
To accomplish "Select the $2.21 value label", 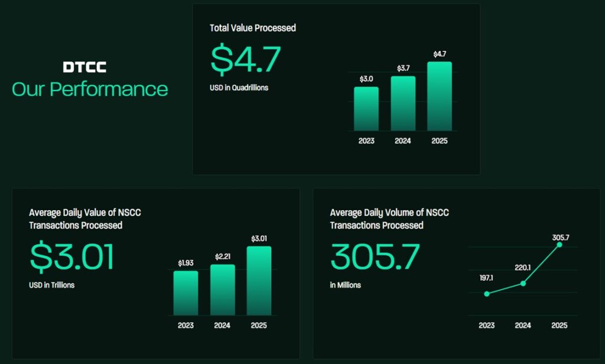I will [223, 256].
